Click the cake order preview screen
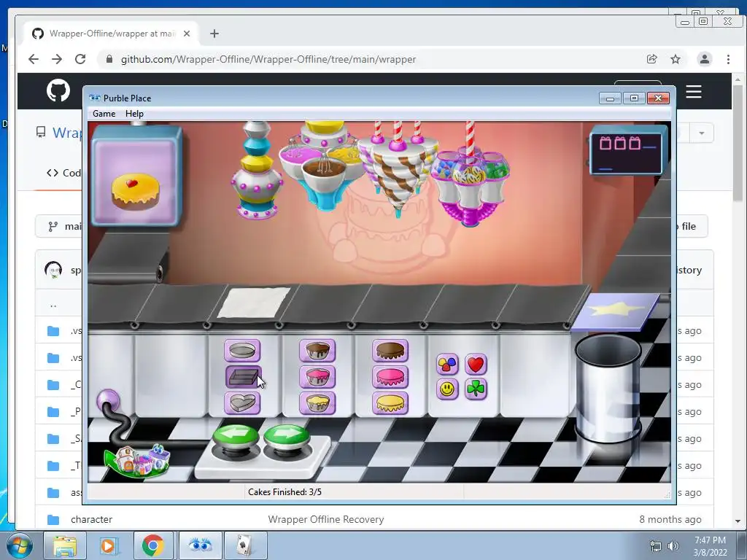This screenshot has height=560, width=747. tap(136, 175)
